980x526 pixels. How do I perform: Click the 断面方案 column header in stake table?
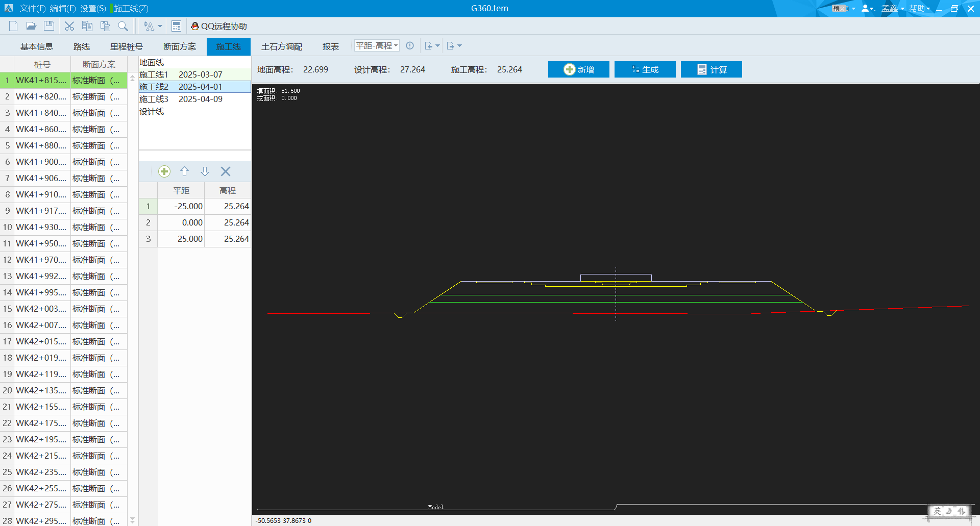coord(99,64)
